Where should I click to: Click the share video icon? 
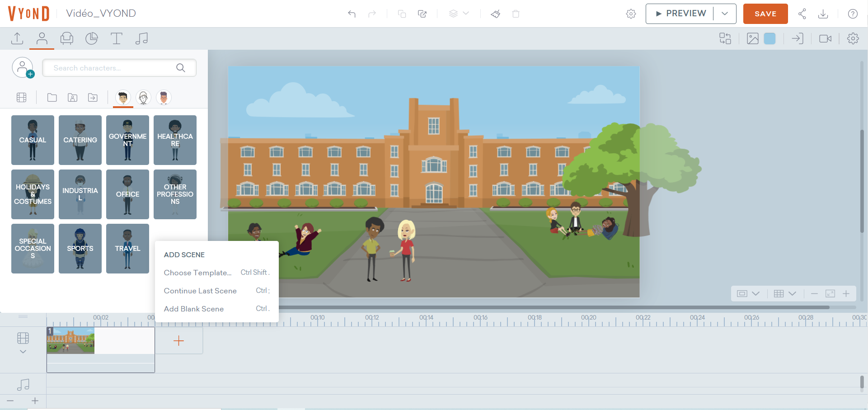802,14
